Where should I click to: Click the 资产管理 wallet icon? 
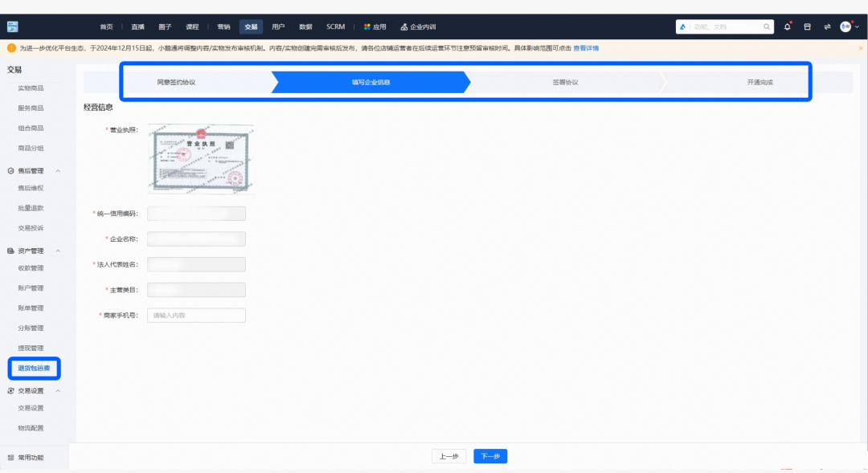tap(10, 251)
